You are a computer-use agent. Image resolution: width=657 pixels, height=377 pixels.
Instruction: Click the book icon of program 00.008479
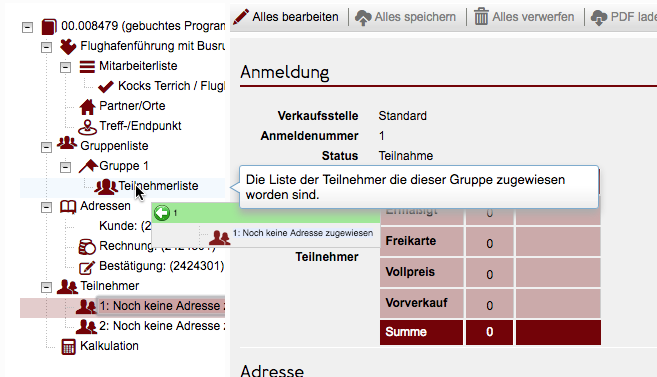[49, 26]
